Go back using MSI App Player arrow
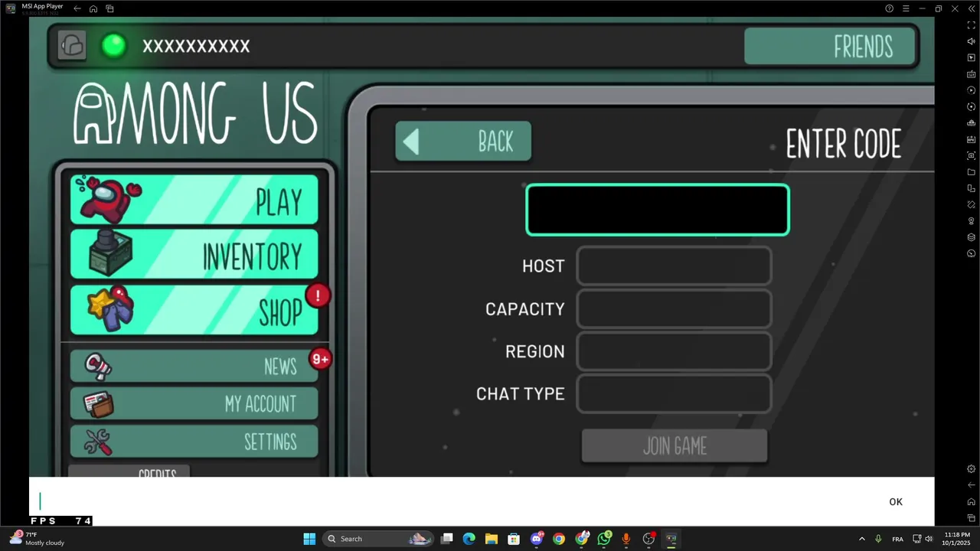 (77, 8)
